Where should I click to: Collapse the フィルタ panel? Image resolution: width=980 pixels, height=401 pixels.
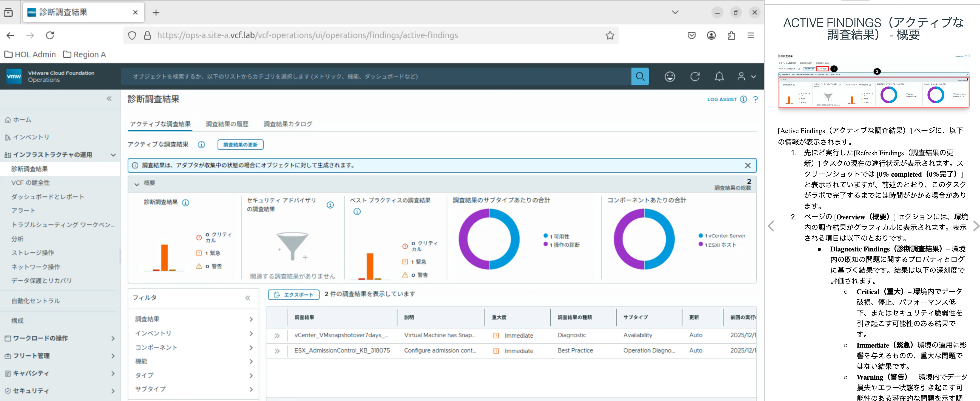click(248, 298)
